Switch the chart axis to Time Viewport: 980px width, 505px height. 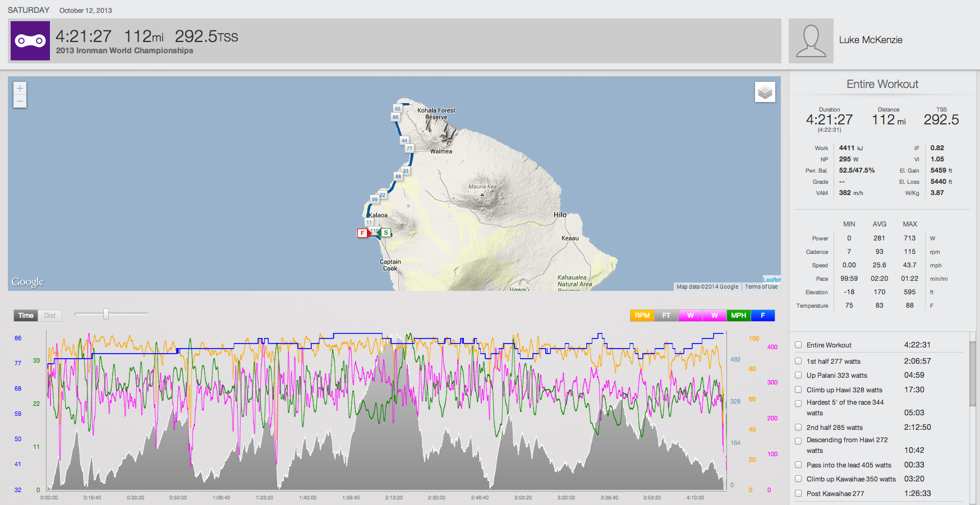pos(26,316)
